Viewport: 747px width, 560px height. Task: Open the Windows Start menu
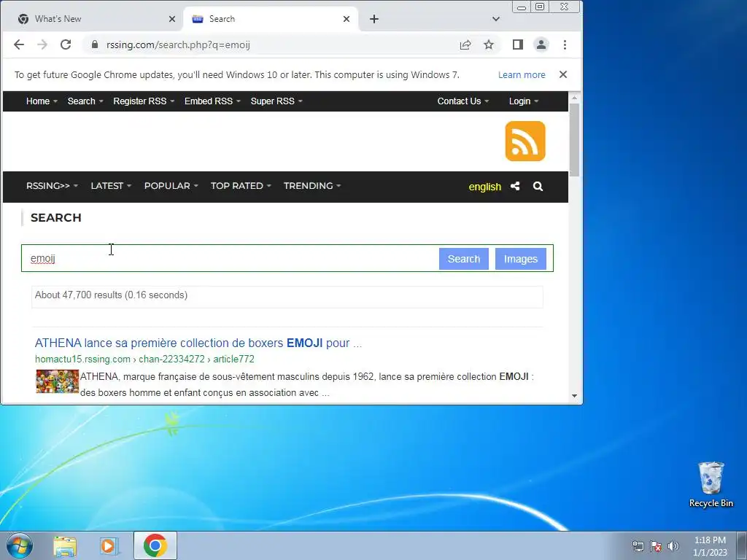pos(20,545)
